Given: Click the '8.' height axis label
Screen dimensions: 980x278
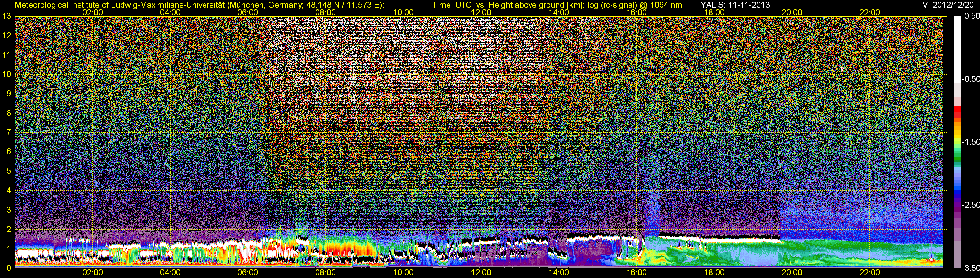Looking at the screenshot, I should 9,113.
